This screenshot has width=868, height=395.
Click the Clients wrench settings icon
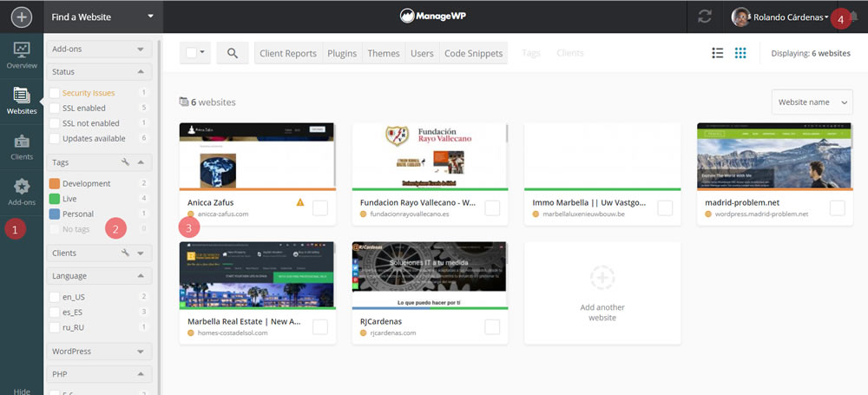click(125, 253)
